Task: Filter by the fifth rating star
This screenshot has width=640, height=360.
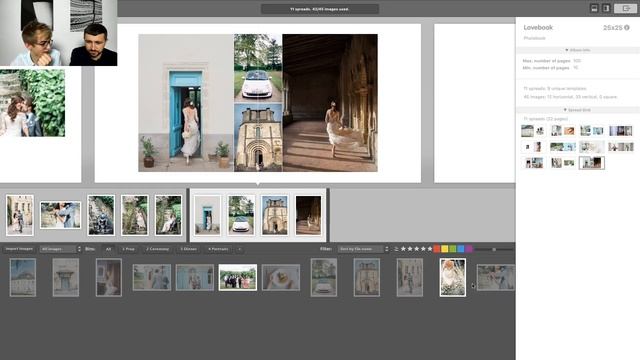Action: pyautogui.click(x=429, y=249)
